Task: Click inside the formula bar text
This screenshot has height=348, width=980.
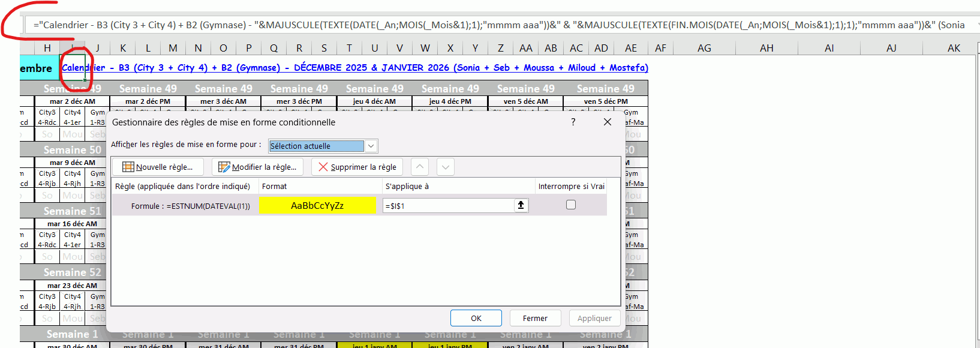Action: pyautogui.click(x=480, y=25)
